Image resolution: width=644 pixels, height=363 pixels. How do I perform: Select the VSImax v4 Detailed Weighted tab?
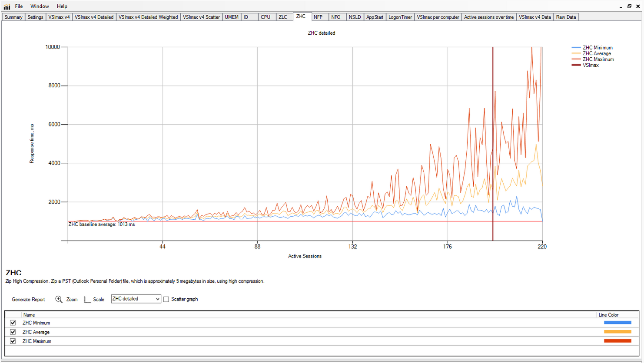[148, 17]
